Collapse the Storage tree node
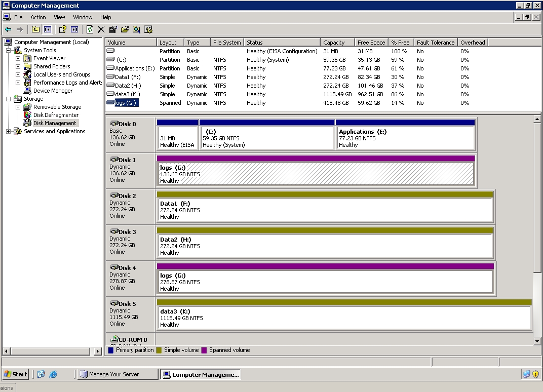This screenshot has width=543, height=392. [8, 99]
